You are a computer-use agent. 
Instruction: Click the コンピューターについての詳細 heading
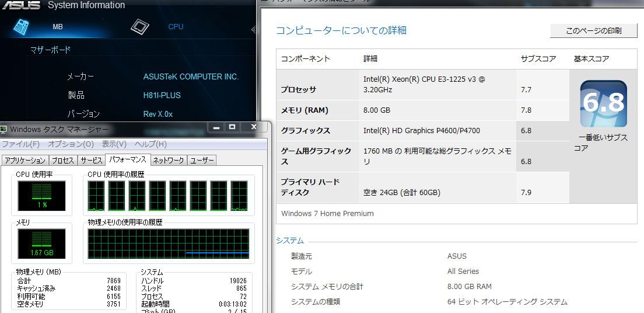(x=341, y=30)
